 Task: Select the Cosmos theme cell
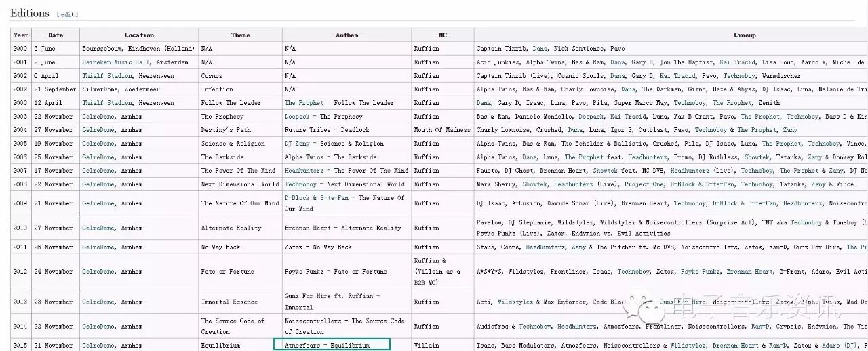click(x=240, y=76)
